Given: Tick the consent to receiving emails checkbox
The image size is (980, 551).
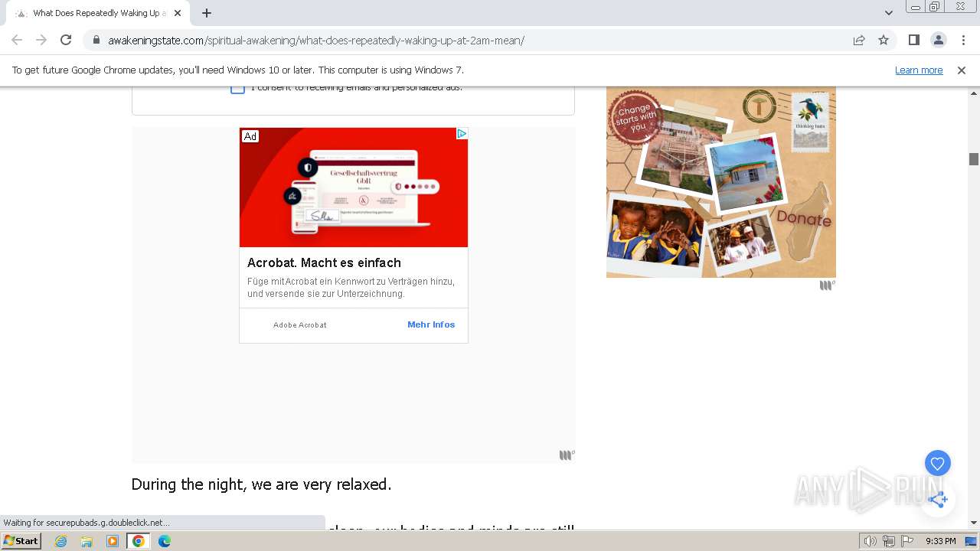Looking at the screenshot, I should (x=237, y=89).
